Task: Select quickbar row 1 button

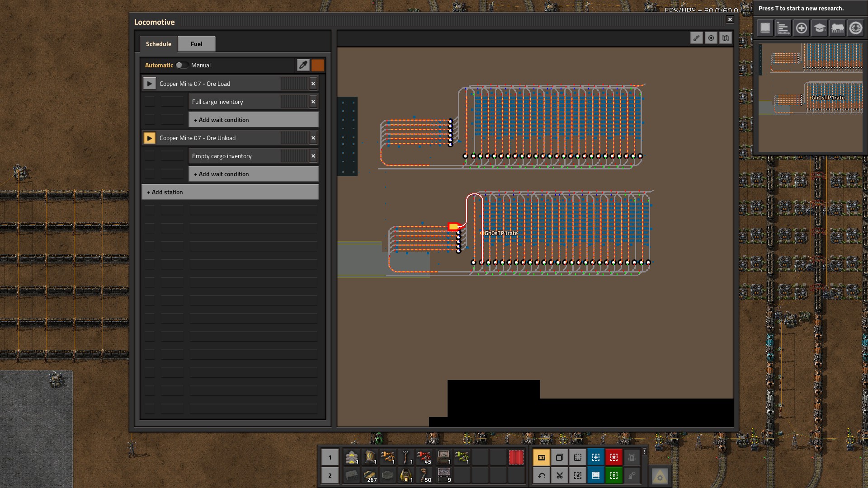Action: 330,457
